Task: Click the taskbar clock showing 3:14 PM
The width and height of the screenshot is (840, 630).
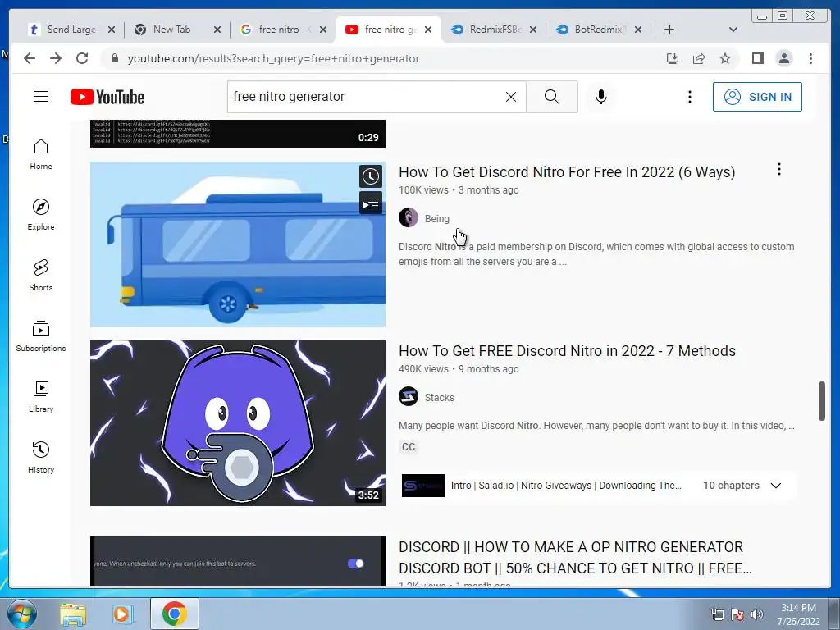Action: 798,614
